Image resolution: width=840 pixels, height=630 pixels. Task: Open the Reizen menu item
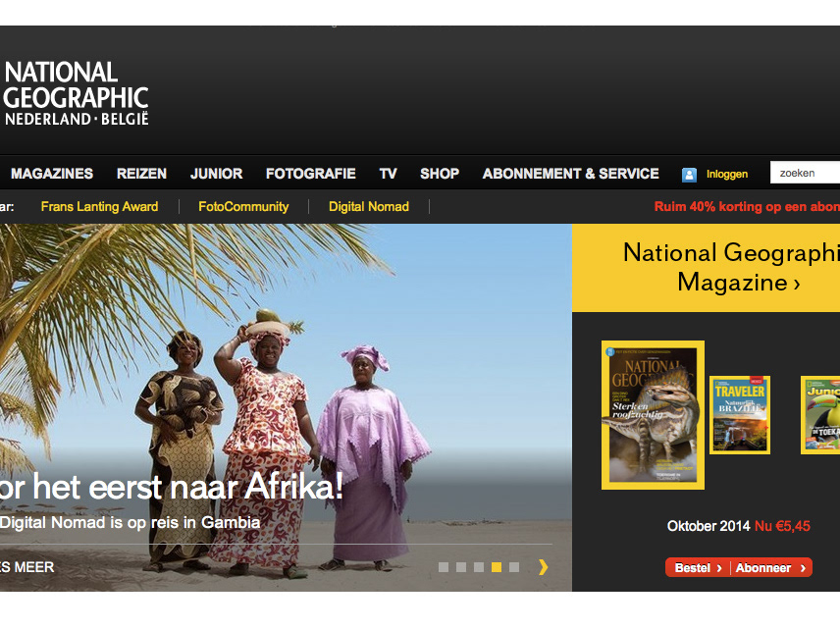141,174
